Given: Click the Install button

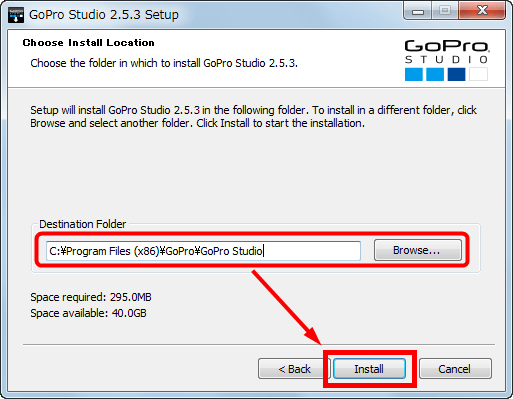Looking at the screenshot, I should [x=369, y=369].
